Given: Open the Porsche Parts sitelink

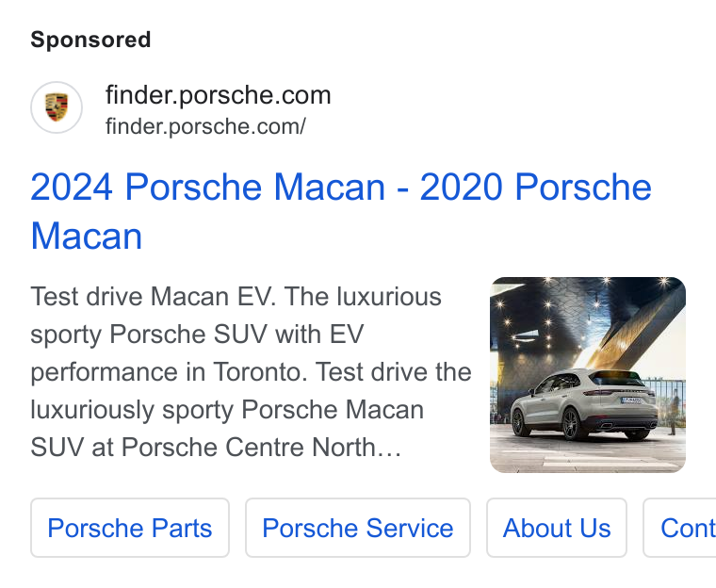Looking at the screenshot, I should (x=130, y=528).
